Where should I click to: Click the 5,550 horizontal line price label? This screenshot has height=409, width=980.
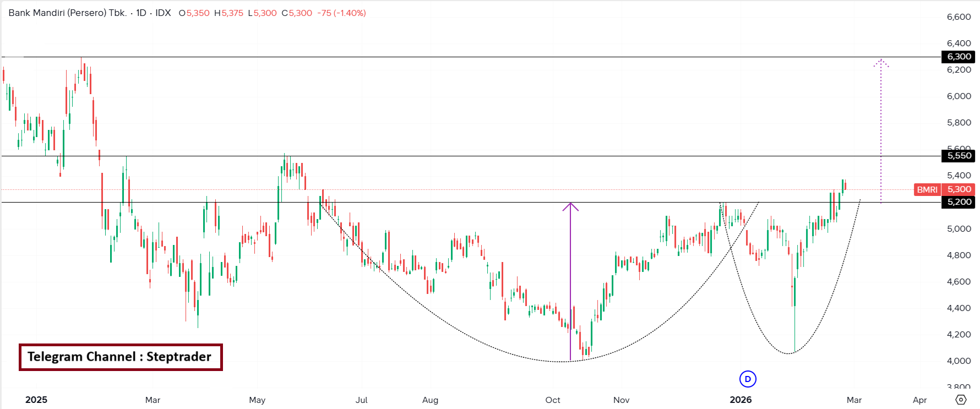tap(959, 156)
